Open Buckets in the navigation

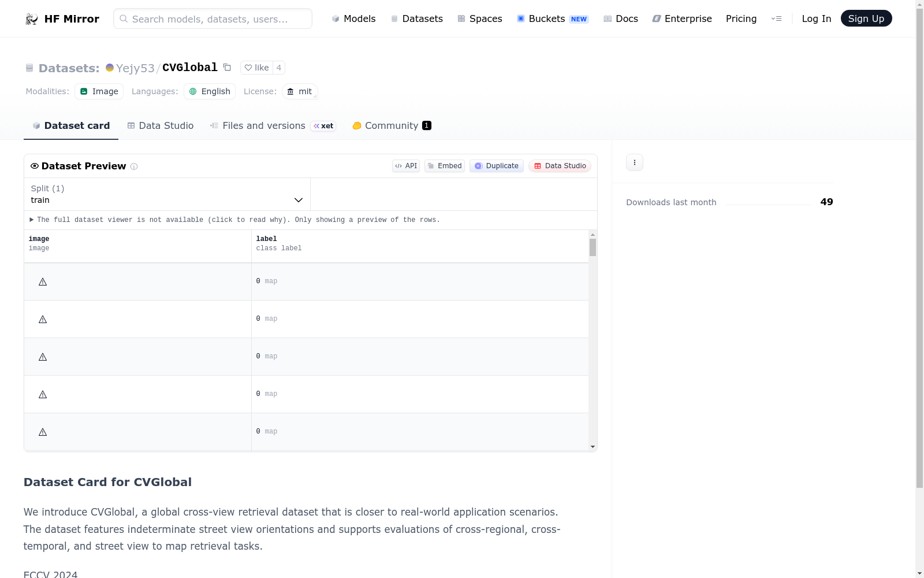click(552, 18)
